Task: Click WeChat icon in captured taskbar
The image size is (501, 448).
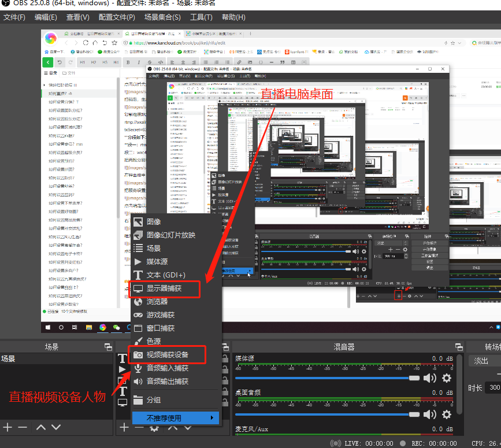Action: pyautogui.click(x=116, y=327)
